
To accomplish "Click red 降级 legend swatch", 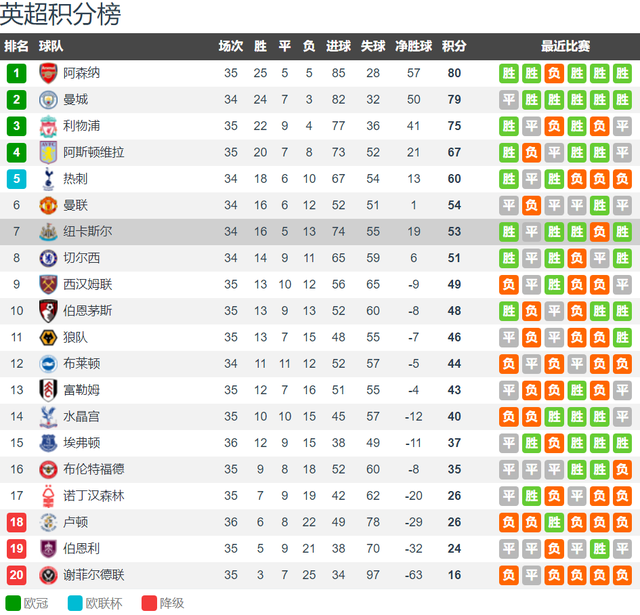I will tap(149, 603).
